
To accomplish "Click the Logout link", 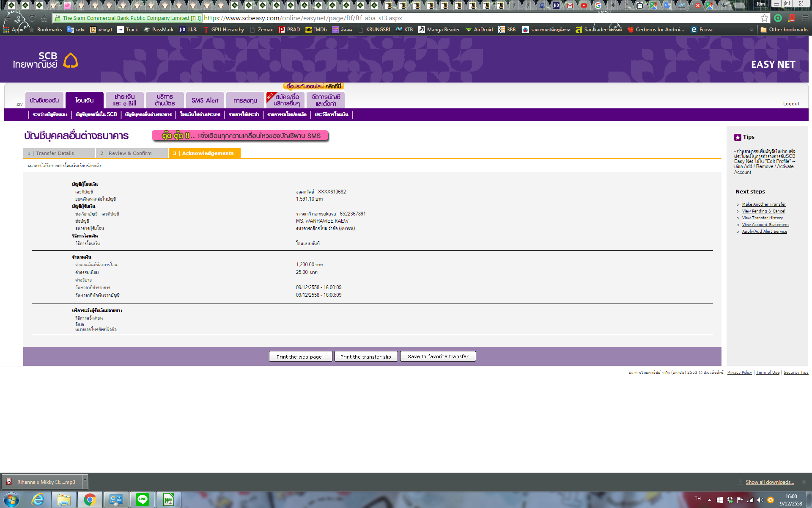I will 791,104.
